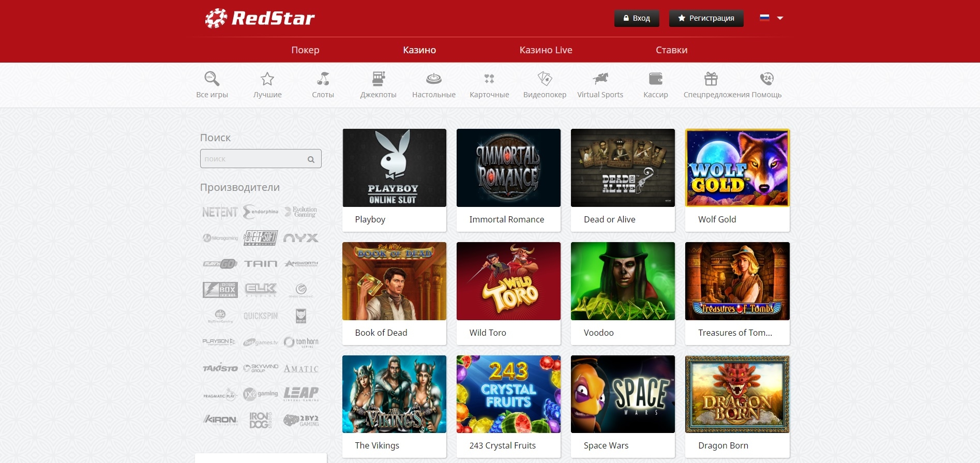The height and width of the screenshot is (463, 980).
Task: Open the Immortal Romance game thumbnail
Action: [508, 168]
